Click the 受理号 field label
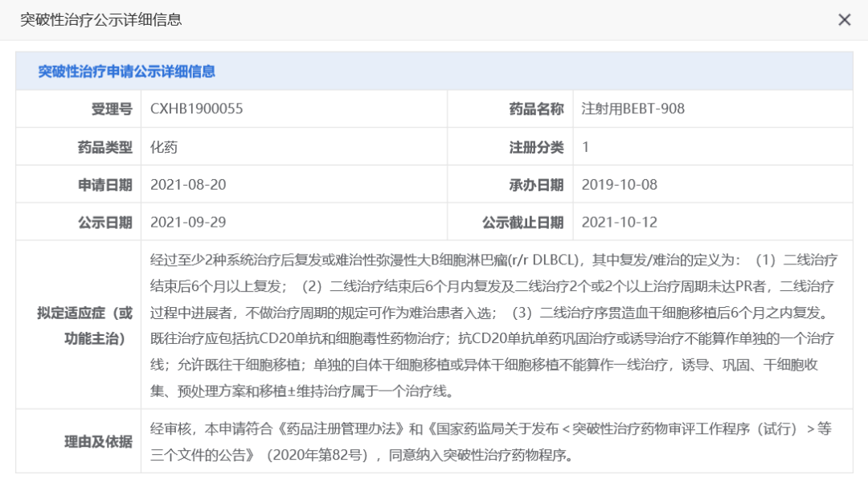The height and width of the screenshot is (487, 868). (111, 108)
